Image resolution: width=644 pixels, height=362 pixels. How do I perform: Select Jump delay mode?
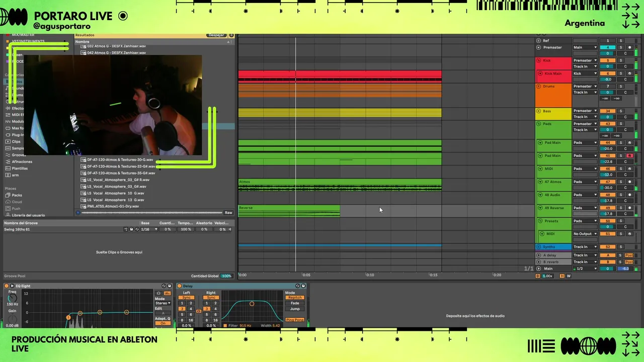[295, 309]
